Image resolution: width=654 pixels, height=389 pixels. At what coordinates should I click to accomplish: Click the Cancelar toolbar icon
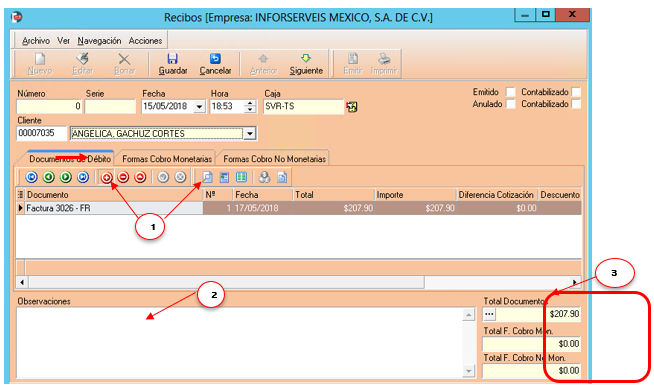(x=215, y=59)
